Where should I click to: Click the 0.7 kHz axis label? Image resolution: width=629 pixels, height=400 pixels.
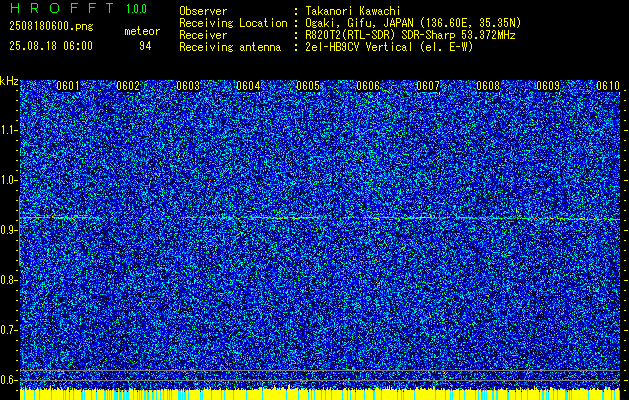pyautogui.click(x=8, y=330)
